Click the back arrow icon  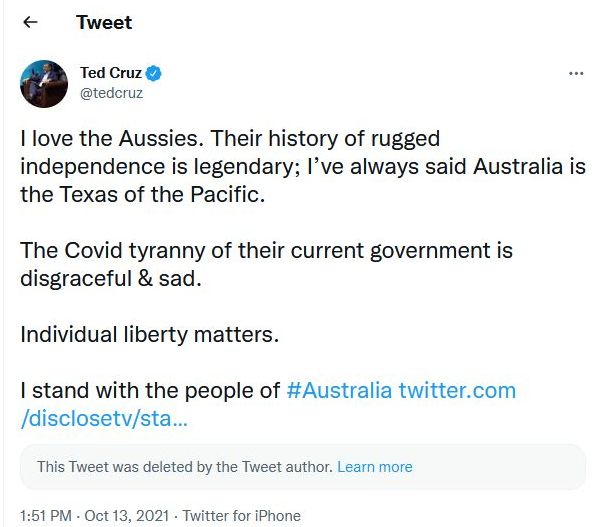(x=30, y=22)
